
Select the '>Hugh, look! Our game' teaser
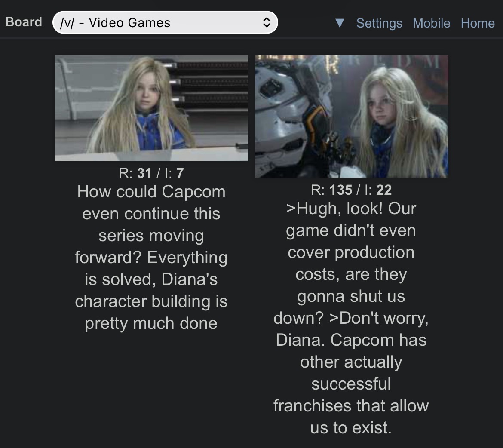coord(351,318)
